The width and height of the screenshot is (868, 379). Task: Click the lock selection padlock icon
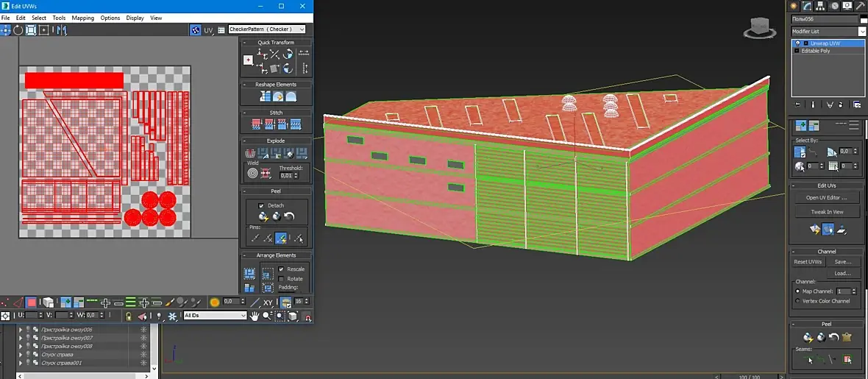point(129,316)
